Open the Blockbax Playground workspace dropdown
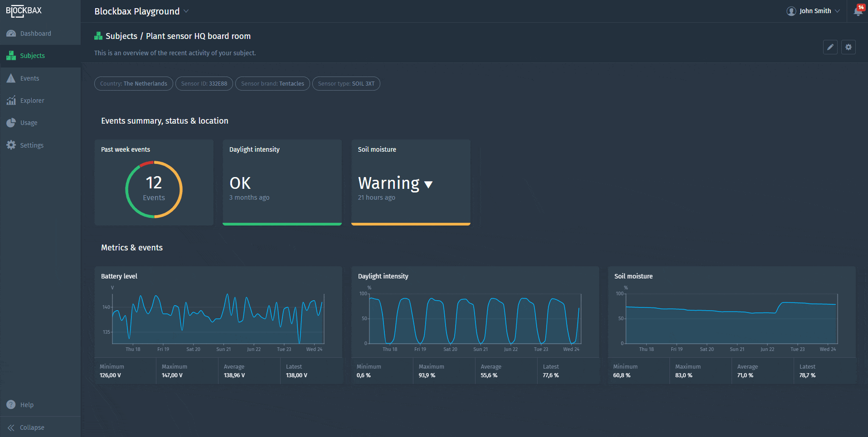Image resolution: width=868 pixels, height=437 pixels. [x=141, y=11]
